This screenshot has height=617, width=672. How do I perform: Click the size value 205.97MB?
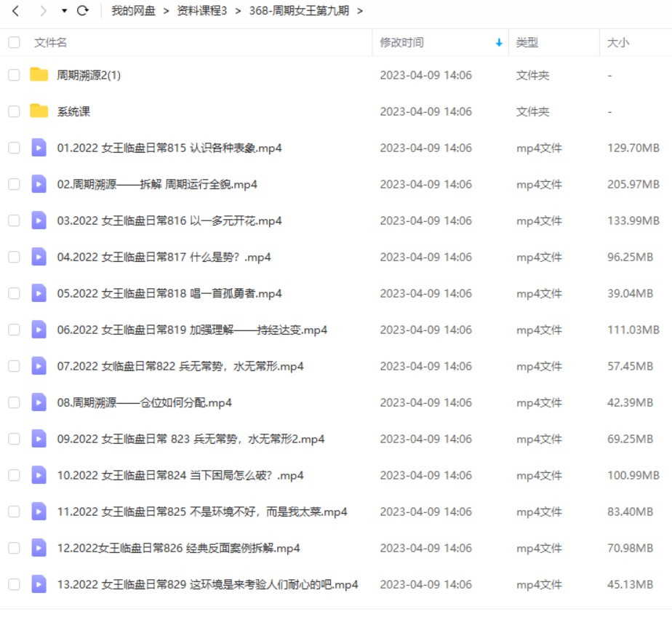[633, 184]
